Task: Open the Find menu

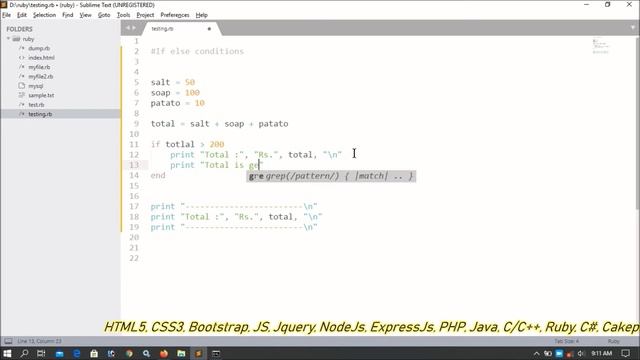Action: 68,15
